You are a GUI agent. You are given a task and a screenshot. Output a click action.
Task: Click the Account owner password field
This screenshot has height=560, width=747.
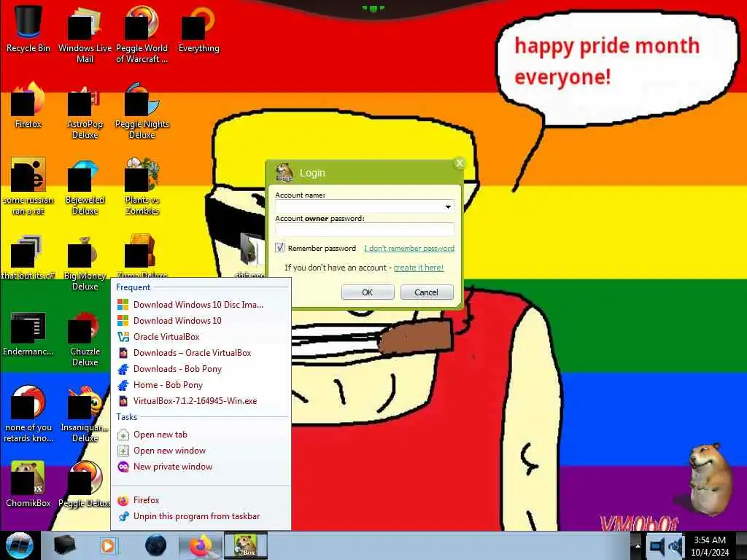(x=365, y=230)
